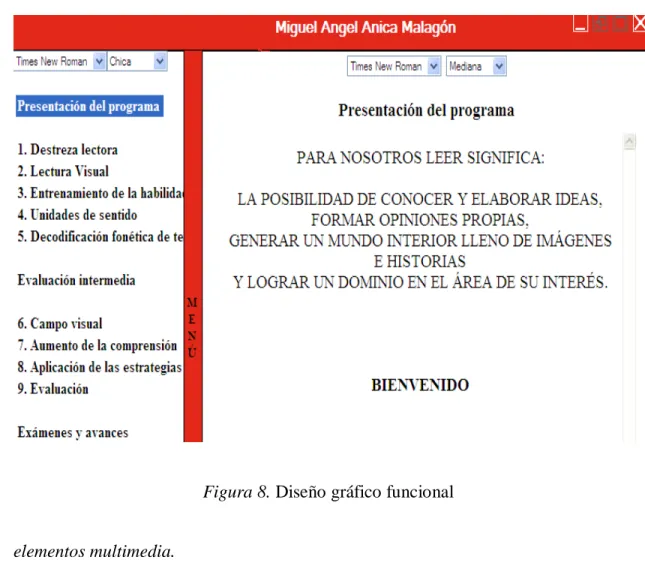Click the vertical red MENÚ bar
645x566 pixels.
[x=193, y=246]
